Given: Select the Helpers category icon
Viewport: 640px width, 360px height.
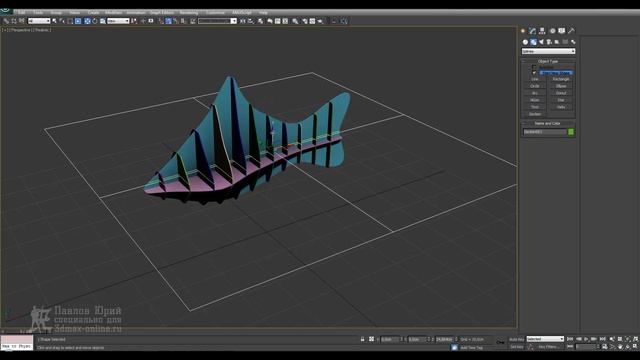Looking at the screenshot, I should 557,42.
